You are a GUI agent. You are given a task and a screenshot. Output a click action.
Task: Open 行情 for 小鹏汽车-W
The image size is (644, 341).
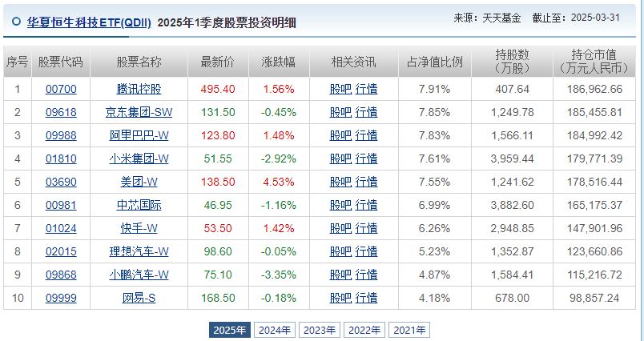pyautogui.click(x=366, y=275)
